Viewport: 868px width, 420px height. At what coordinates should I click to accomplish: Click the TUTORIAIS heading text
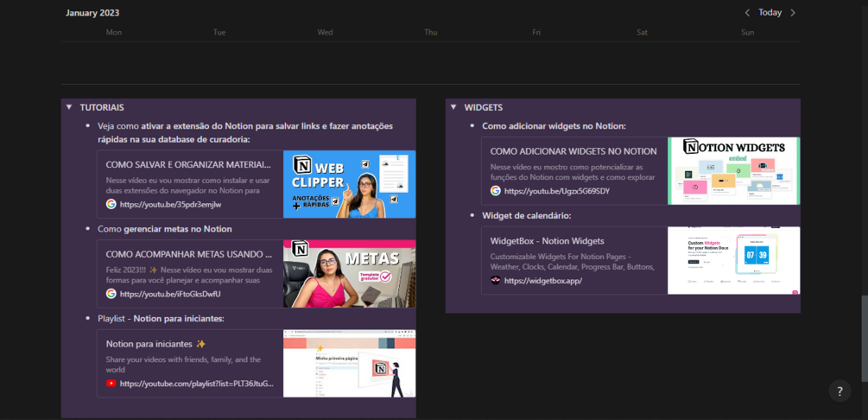102,107
